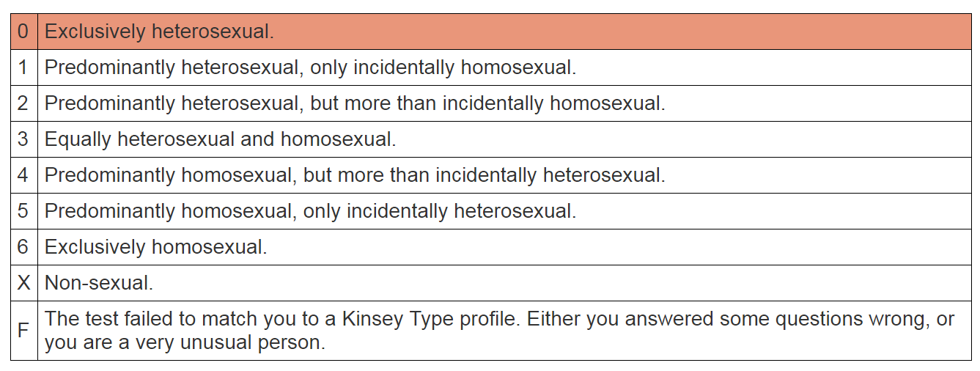The width and height of the screenshot is (980, 371).
Task: Click the 'F' score cell
Action: point(24,331)
